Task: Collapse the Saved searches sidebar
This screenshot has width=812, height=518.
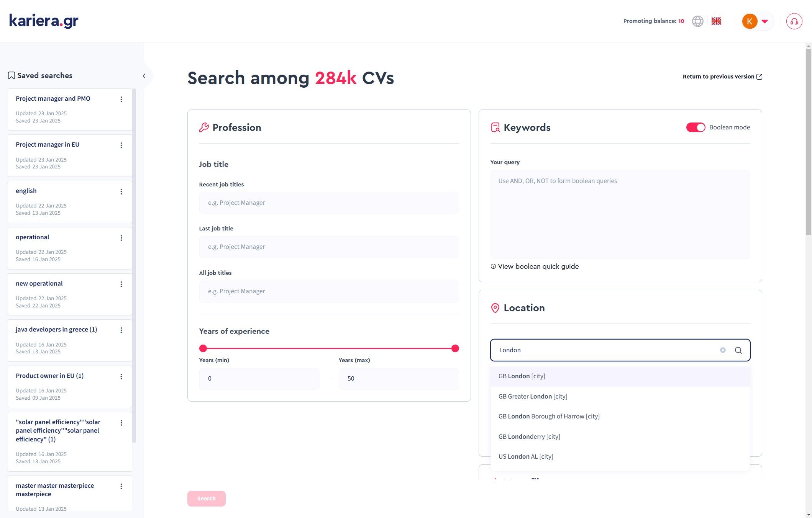Action: point(144,76)
